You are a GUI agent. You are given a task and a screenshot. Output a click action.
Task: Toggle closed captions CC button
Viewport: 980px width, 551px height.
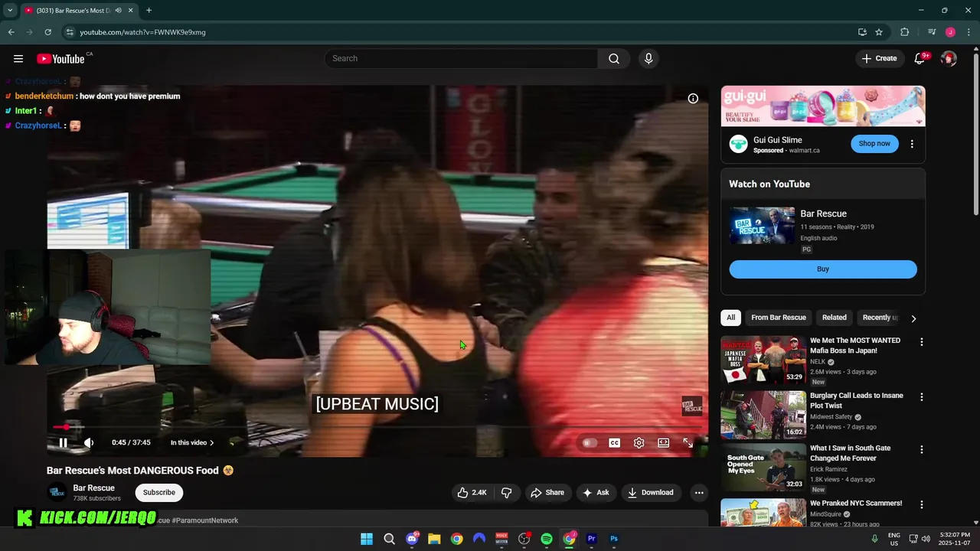click(x=614, y=442)
